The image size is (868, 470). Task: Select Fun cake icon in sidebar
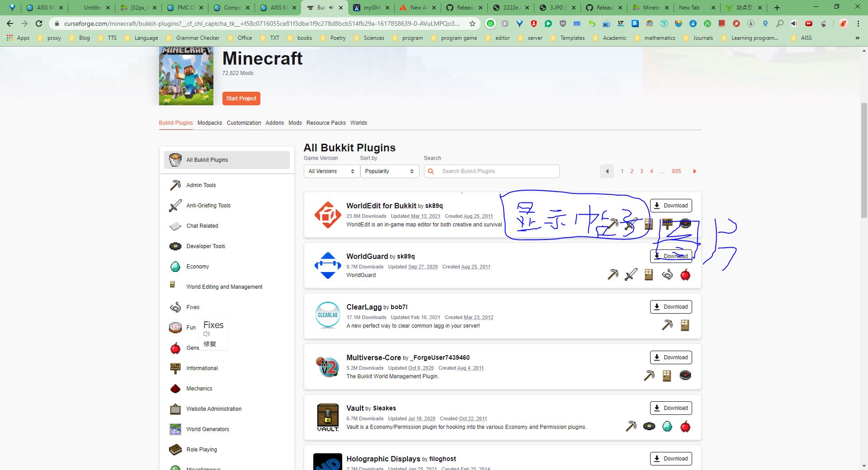tap(175, 328)
